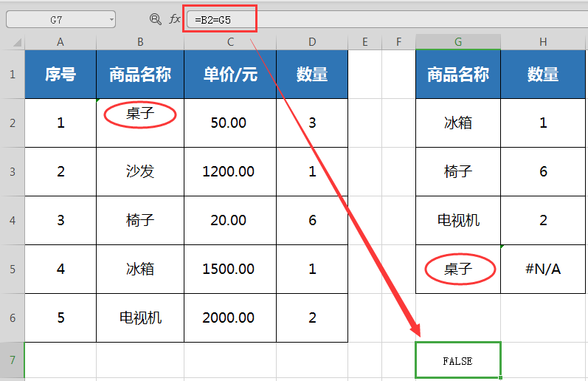588x381 pixels.
Task: Click the 单价/元 header cell
Action: (230, 75)
